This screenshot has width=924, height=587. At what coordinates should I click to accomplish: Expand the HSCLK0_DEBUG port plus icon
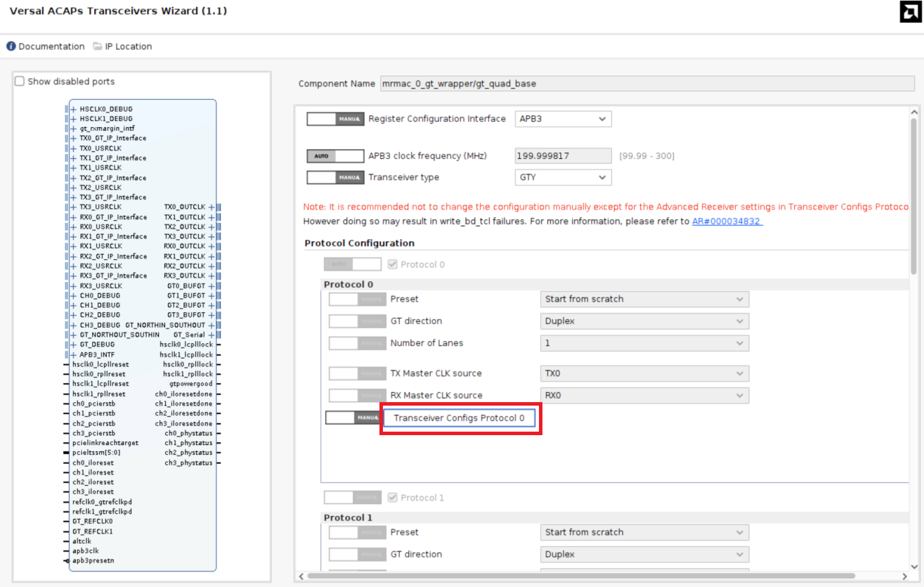pyautogui.click(x=74, y=109)
